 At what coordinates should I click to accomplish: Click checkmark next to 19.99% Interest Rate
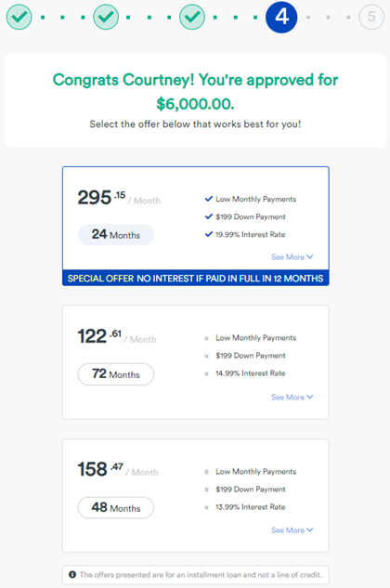click(209, 234)
